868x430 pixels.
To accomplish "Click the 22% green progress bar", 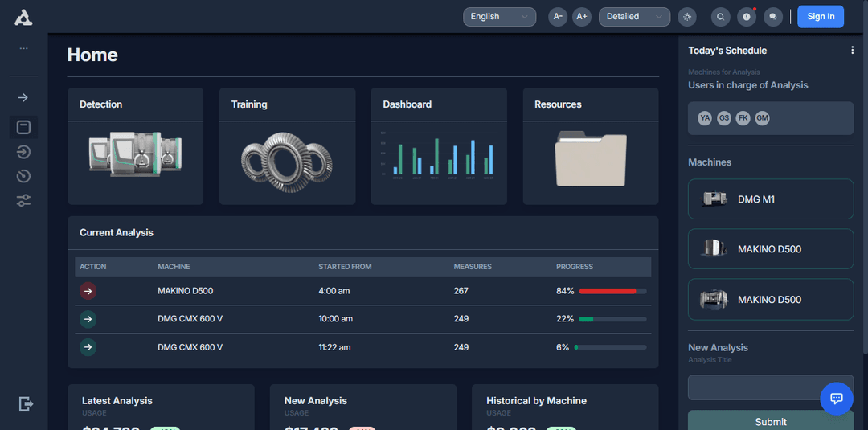I will pos(612,319).
